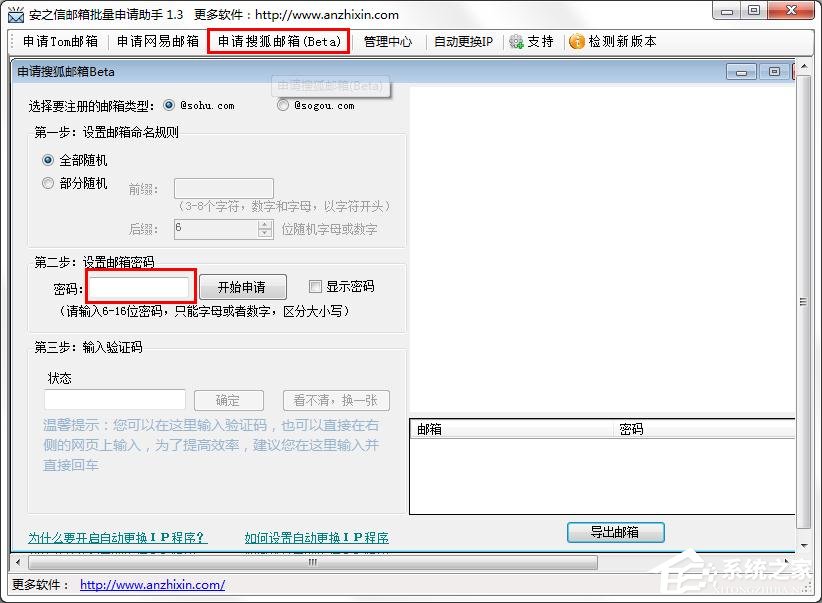Click the 检测新版本 label
The image size is (822, 603).
(622, 41)
